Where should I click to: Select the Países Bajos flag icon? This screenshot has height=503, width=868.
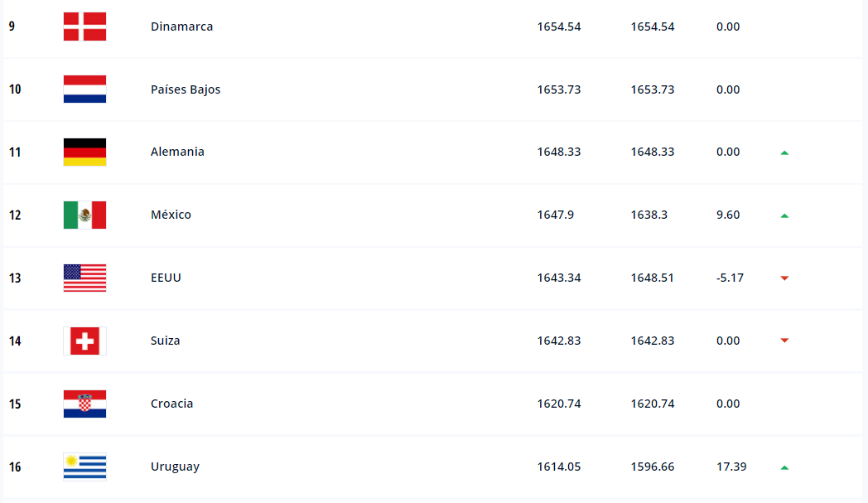84,89
